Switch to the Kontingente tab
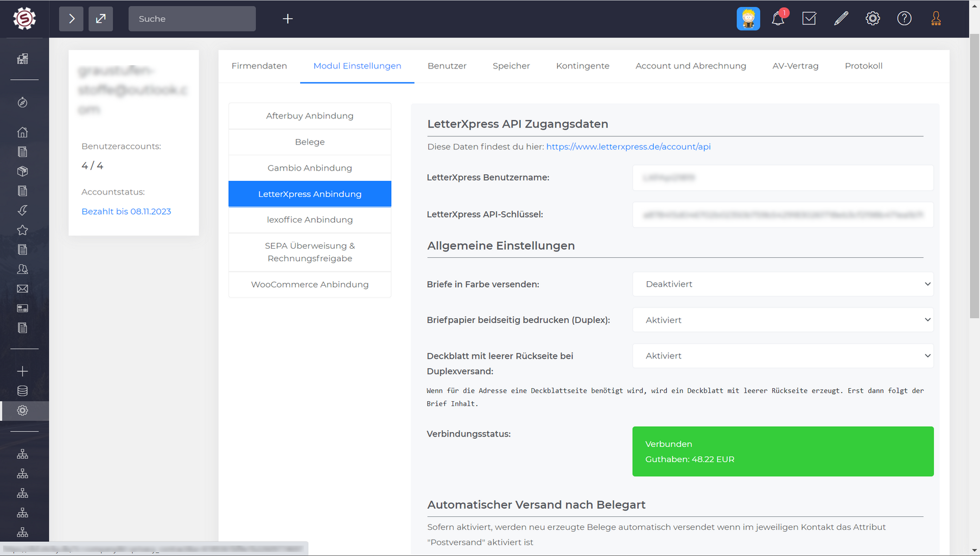The image size is (980, 556). point(582,66)
